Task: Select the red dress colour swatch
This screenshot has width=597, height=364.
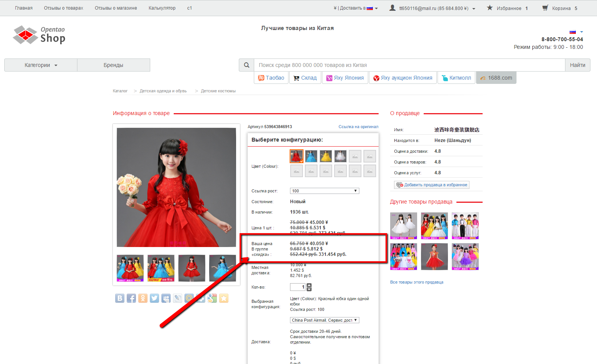Action: click(297, 156)
